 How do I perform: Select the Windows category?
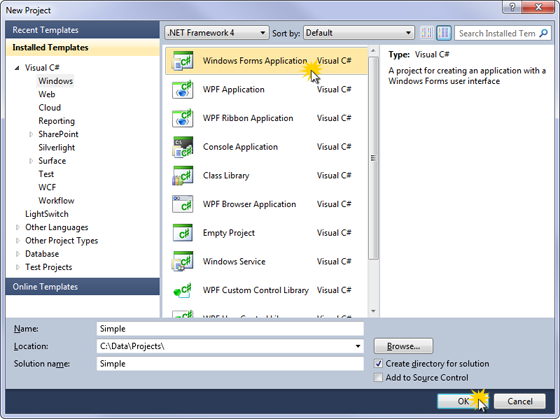pyautogui.click(x=55, y=81)
